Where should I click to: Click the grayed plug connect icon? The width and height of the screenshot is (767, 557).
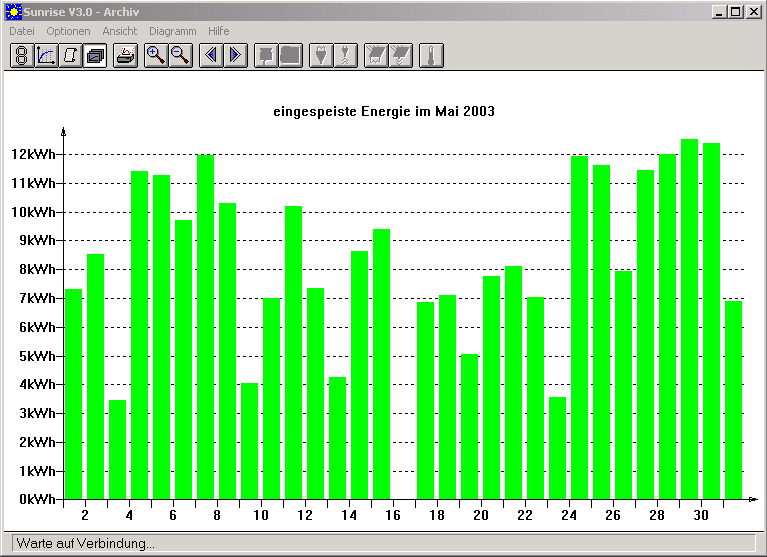point(321,55)
